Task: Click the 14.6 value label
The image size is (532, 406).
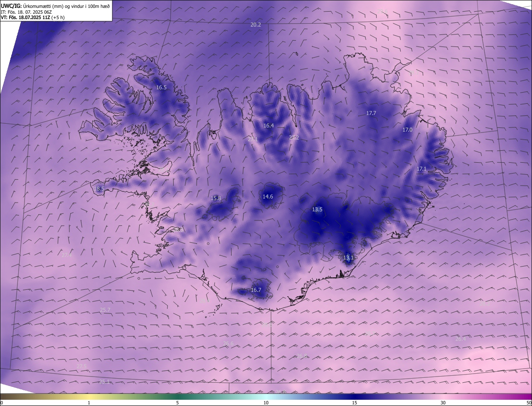Action: point(268,197)
